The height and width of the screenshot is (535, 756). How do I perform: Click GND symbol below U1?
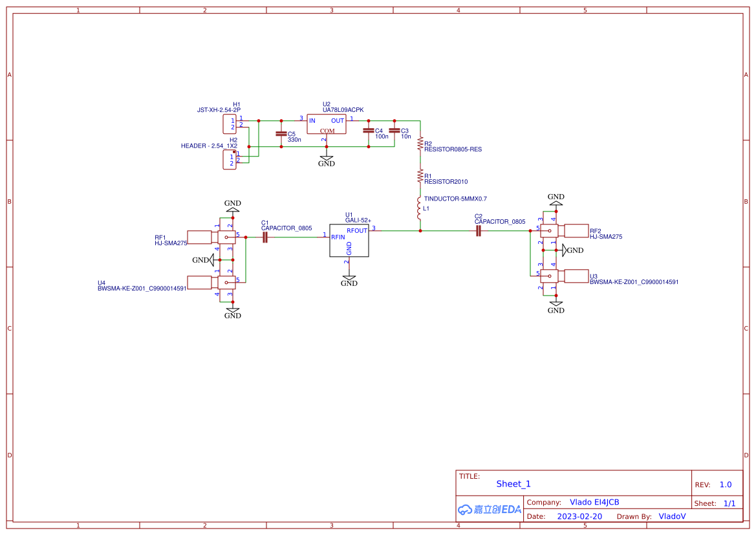pos(349,281)
